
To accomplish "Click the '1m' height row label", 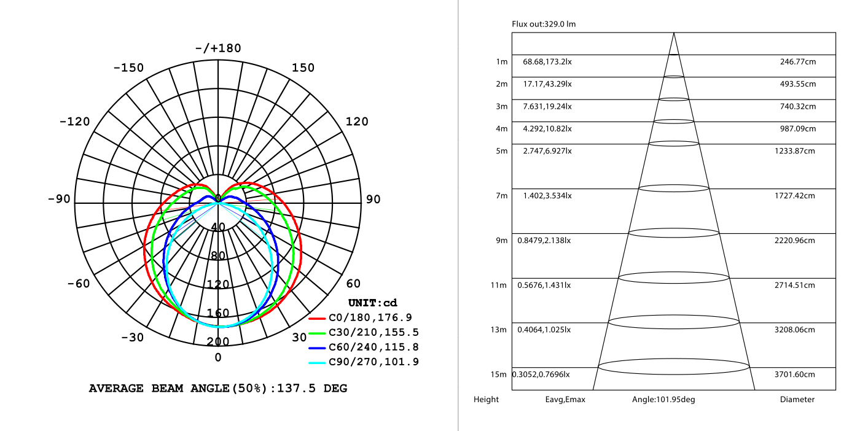I will pos(502,62).
